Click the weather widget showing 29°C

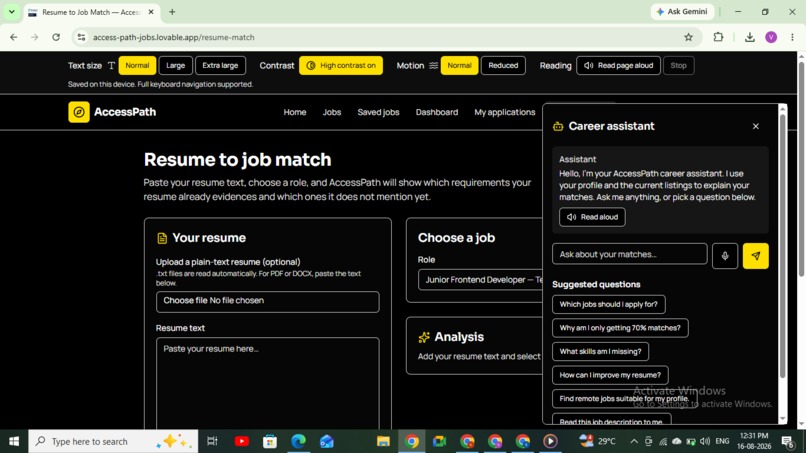pyautogui.click(x=597, y=441)
